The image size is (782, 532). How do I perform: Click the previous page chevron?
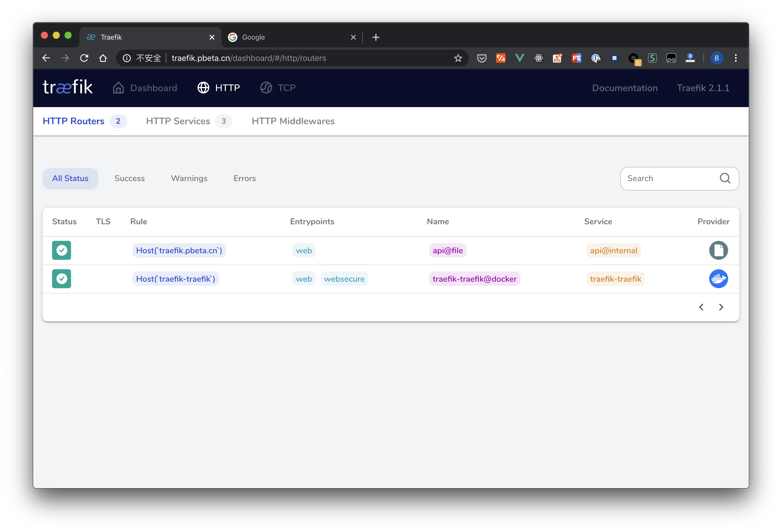tap(701, 307)
